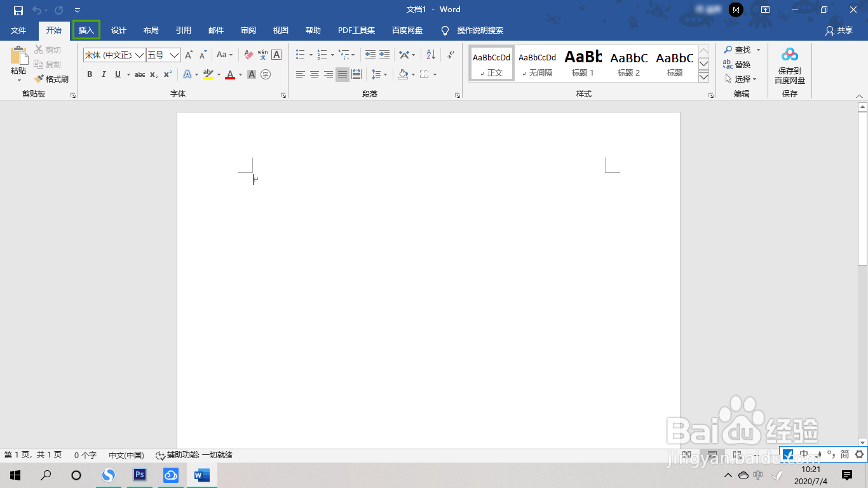
Task: Apply strikethrough to text
Action: [x=140, y=74]
